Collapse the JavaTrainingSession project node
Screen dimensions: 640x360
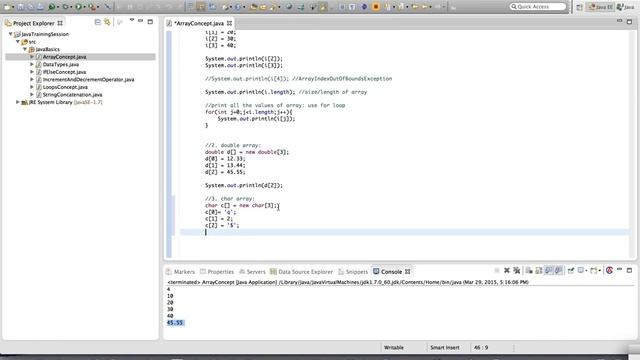click(x=11, y=34)
